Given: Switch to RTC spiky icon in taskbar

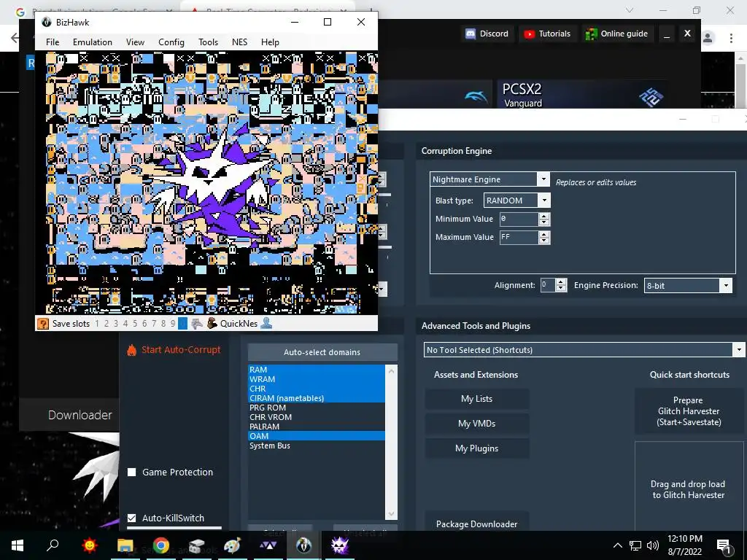Looking at the screenshot, I should point(340,545).
